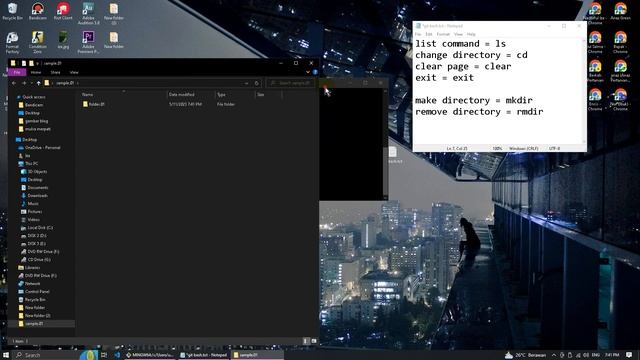The image size is (640, 360).
Task: Switch to large icons view in Explorer status bar
Action: coord(313,341)
